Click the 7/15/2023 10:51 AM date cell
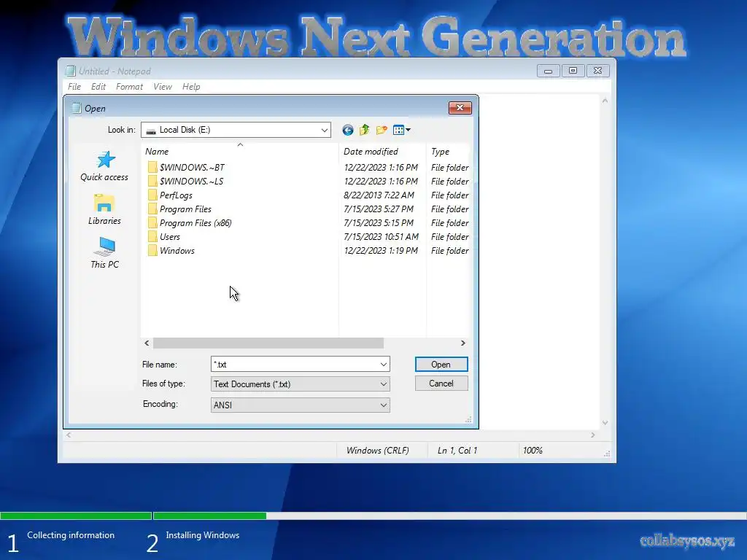The image size is (747, 560). click(381, 237)
